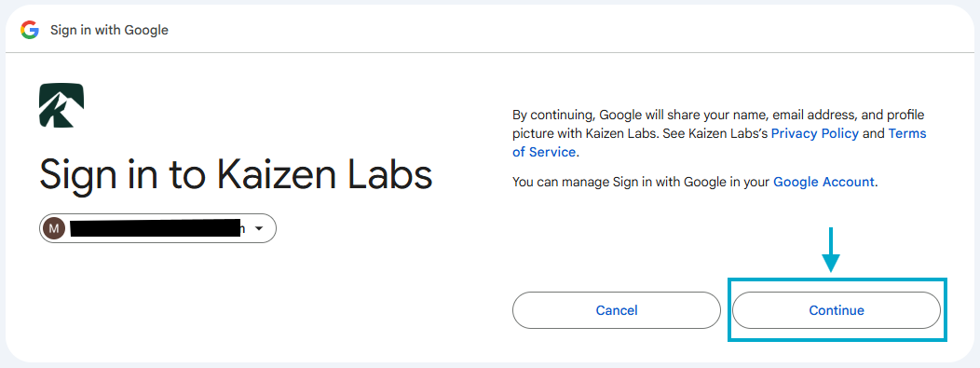This screenshot has width=980, height=368.
Task: Select the brown "M" account avatar
Action: pos(54,228)
